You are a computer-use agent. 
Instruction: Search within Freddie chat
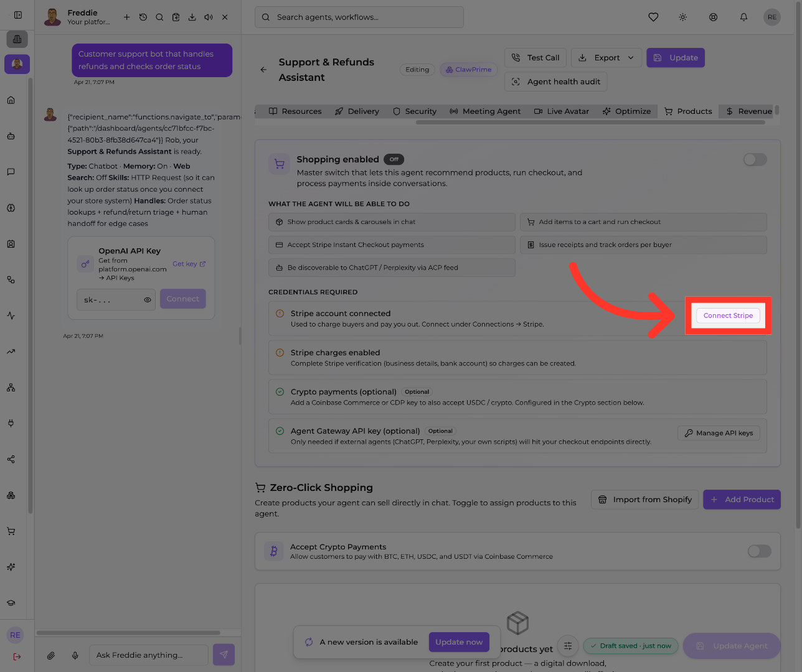click(159, 17)
